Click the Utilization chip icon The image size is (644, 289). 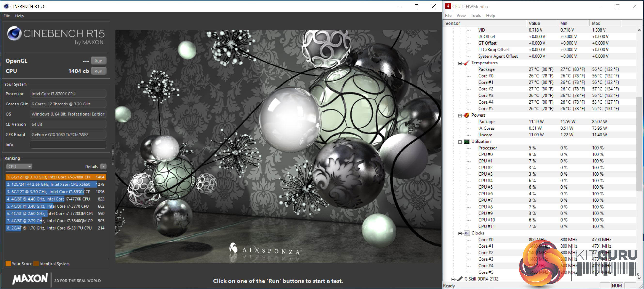(466, 142)
